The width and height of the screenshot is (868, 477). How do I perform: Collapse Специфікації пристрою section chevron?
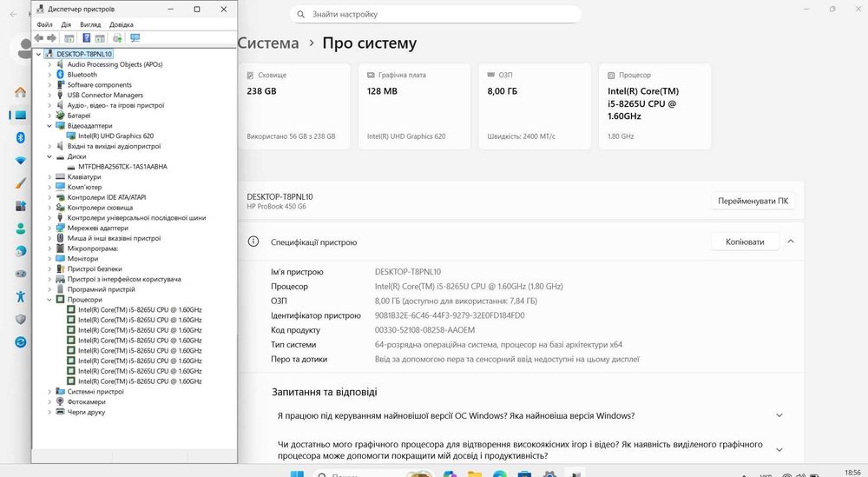791,242
